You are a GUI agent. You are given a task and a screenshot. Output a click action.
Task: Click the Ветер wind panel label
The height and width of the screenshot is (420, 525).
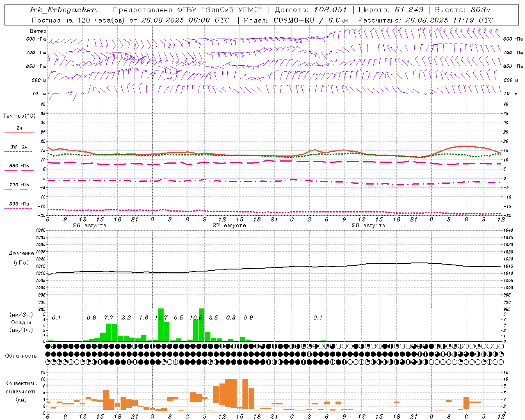click(x=38, y=31)
